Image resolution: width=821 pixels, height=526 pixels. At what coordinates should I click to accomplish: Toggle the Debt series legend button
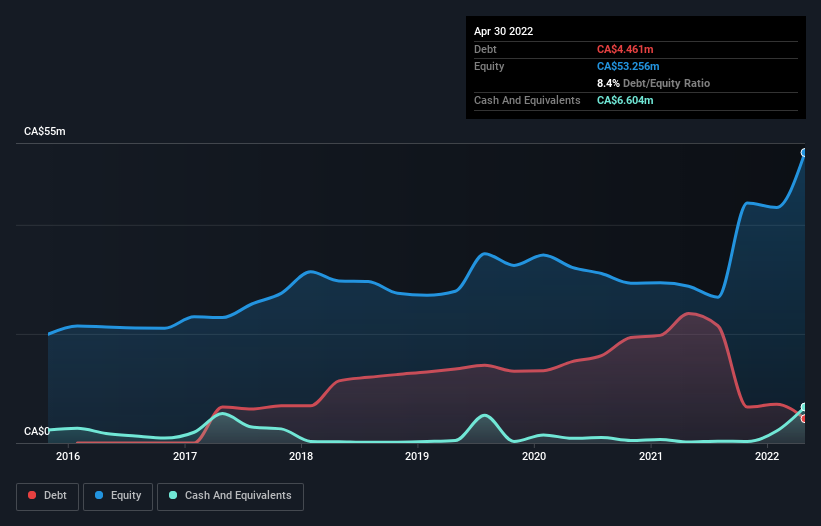point(47,496)
